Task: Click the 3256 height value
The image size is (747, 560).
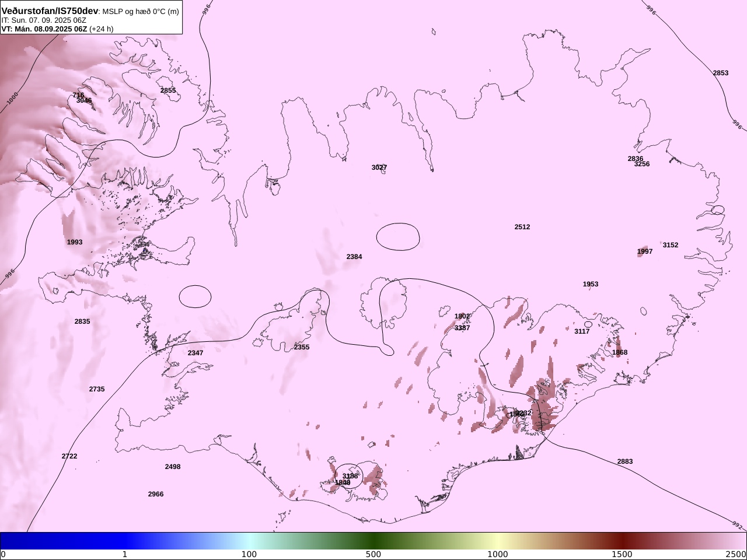Action: pyautogui.click(x=642, y=164)
